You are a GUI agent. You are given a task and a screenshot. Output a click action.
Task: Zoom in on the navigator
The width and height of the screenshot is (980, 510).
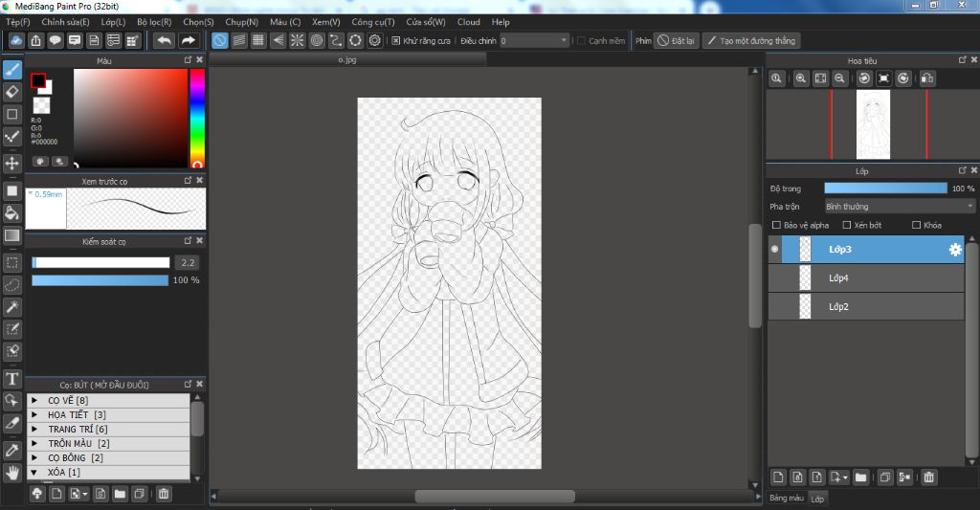801,78
